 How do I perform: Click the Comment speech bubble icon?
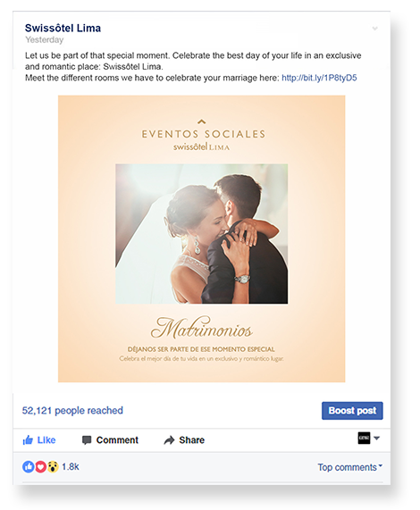87,440
